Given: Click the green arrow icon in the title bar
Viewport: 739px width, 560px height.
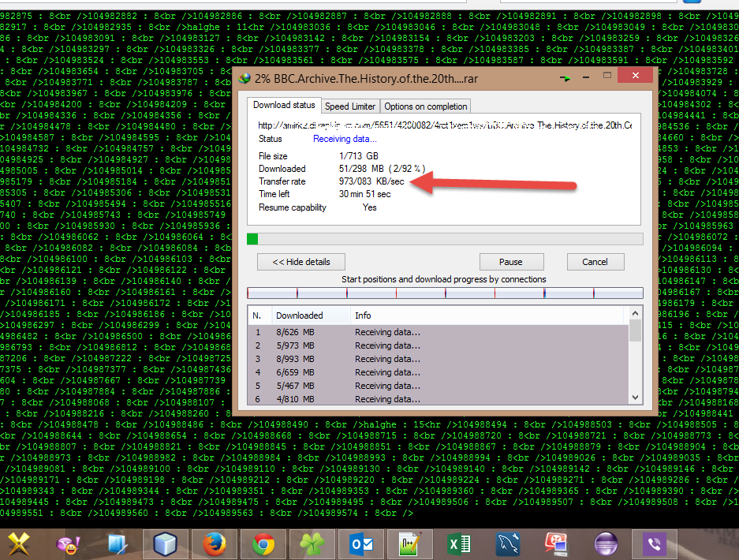Looking at the screenshot, I should click(565, 78).
